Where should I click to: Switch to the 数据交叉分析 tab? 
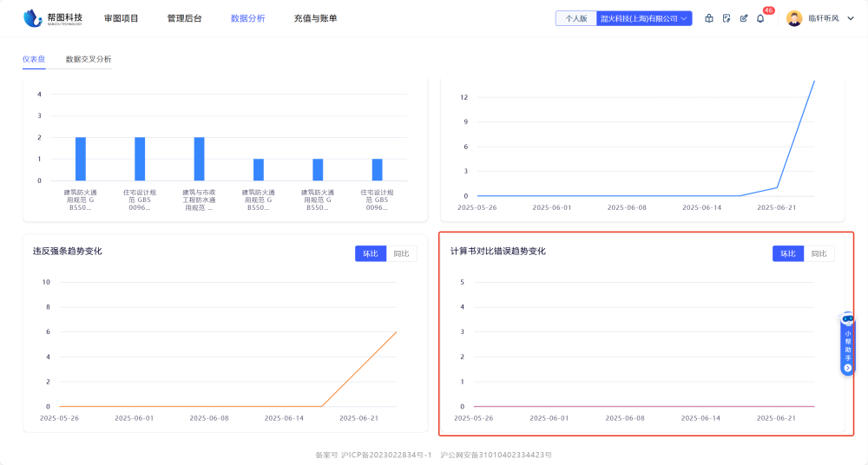(89, 59)
